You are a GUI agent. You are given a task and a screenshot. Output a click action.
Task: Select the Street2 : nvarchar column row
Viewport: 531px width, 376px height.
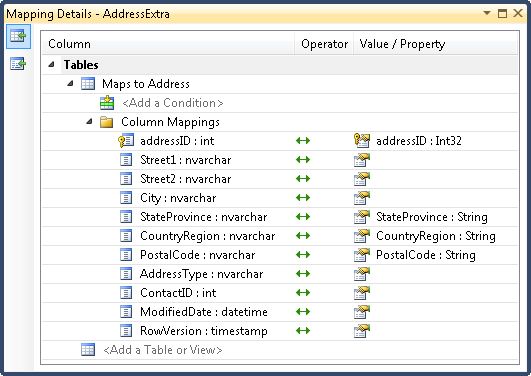pyautogui.click(x=186, y=179)
